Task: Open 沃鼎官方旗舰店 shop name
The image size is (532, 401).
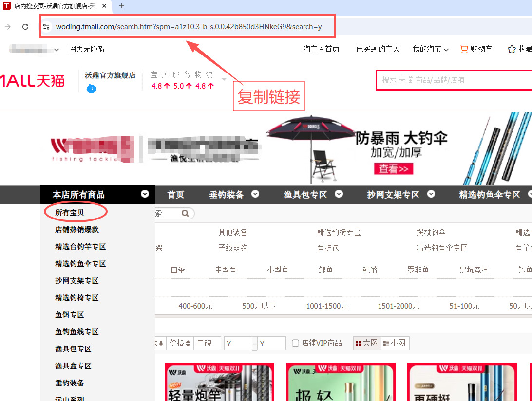Action: click(x=110, y=75)
